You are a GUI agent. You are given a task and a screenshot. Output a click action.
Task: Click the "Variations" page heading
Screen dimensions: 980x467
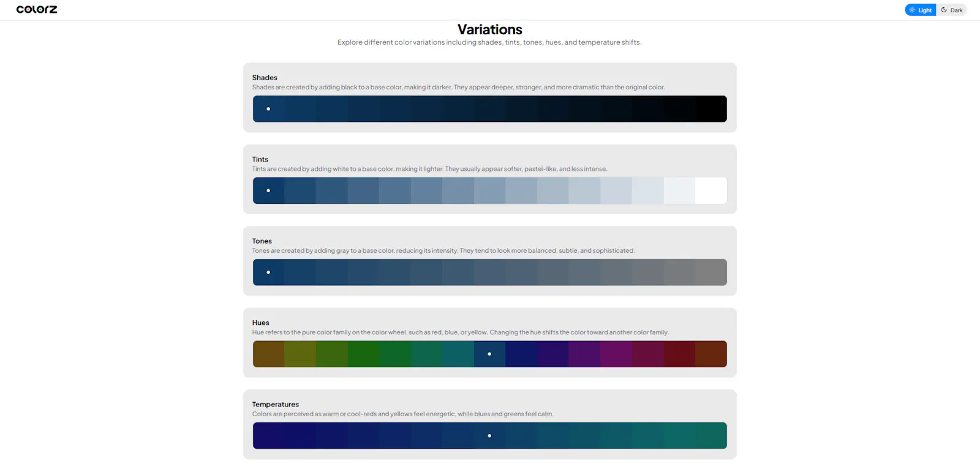(x=490, y=29)
